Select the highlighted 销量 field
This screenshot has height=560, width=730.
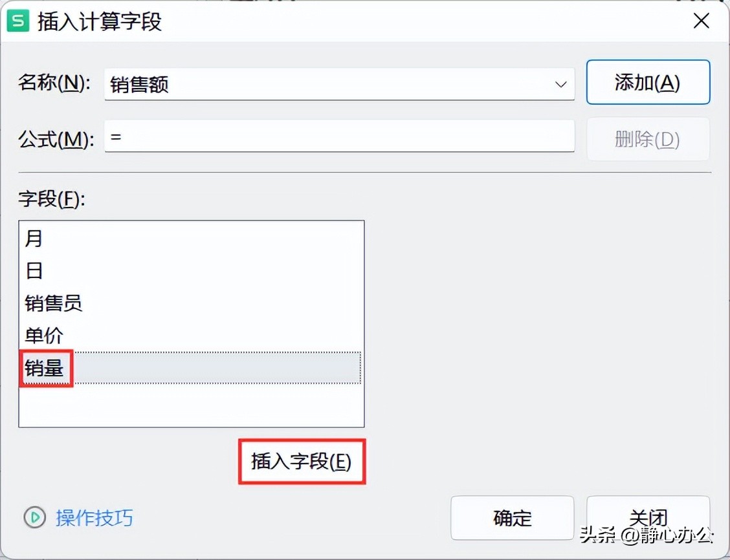192,368
